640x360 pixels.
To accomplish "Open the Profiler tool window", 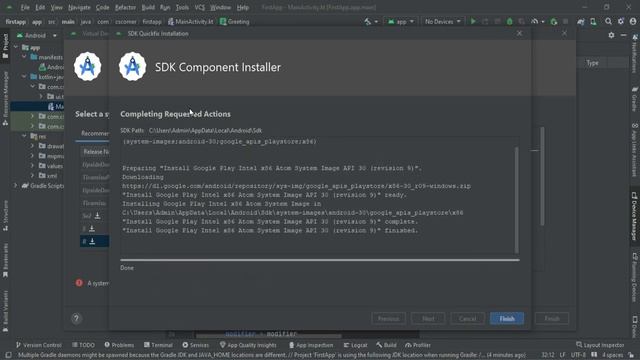I will tap(418, 345).
